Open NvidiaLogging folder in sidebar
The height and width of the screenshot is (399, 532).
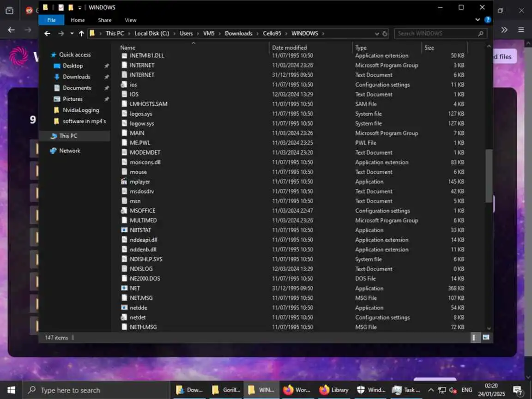81,110
